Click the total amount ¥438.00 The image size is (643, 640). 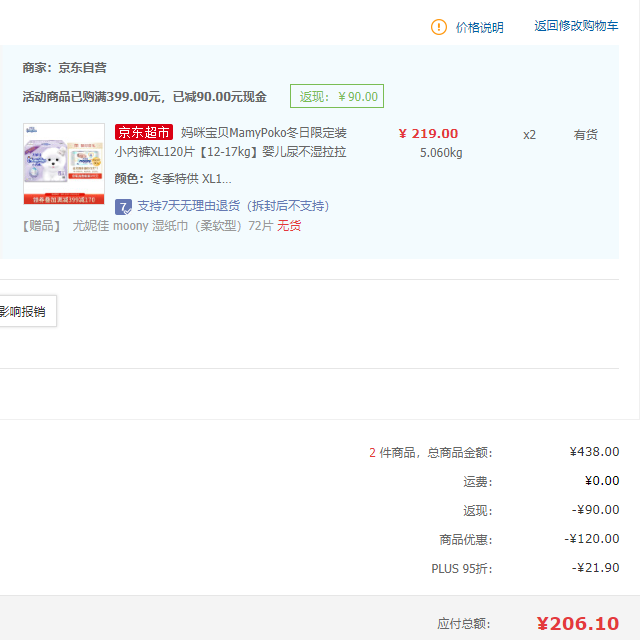coord(594,452)
